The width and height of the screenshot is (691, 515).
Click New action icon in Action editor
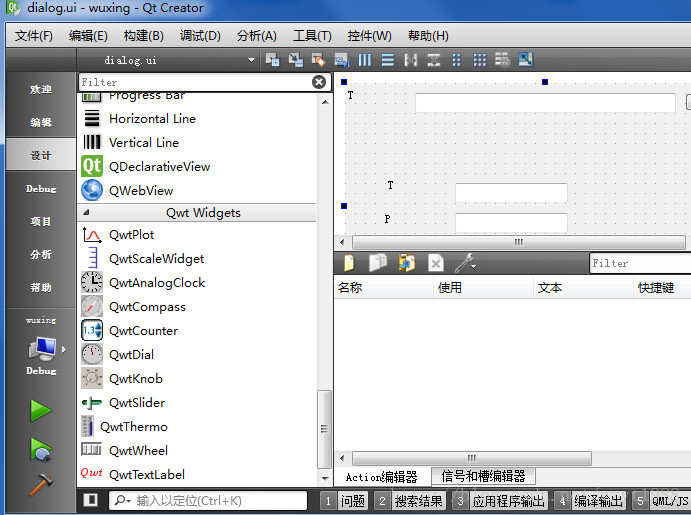[x=349, y=263]
